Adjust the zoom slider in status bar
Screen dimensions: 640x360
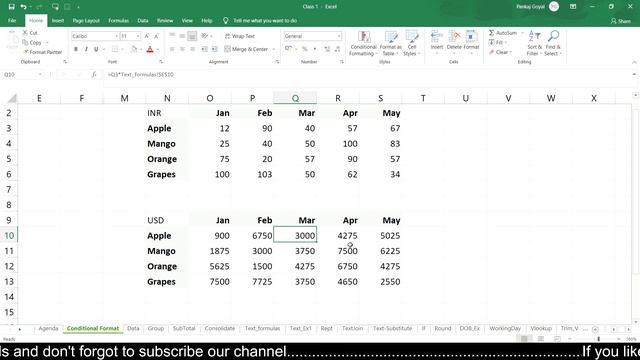pyautogui.click(x=598, y=339)
